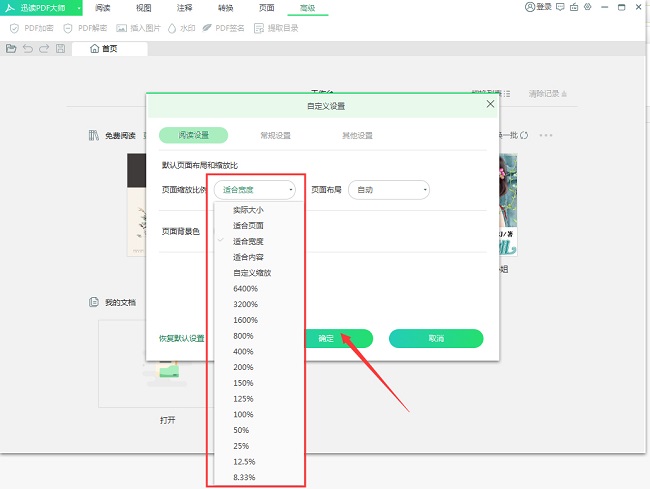
Task: Select 3200% zoom option
Action: pos(259,305)
